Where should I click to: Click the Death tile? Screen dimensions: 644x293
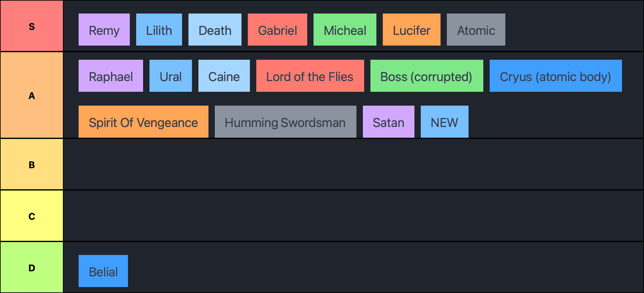(215, 30)
